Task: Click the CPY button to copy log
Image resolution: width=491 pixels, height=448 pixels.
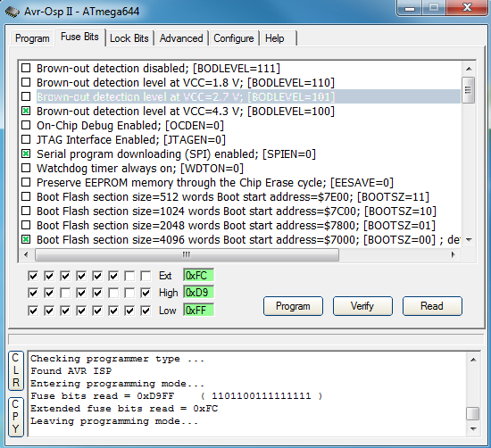Action: [16, 417]
